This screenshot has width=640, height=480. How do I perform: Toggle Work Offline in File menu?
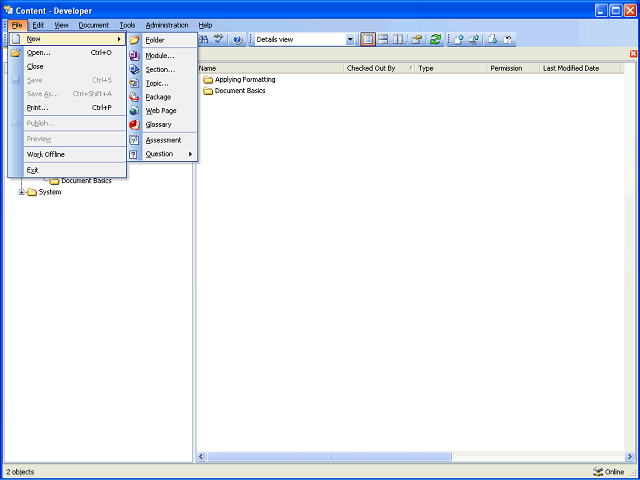(67, 155)
